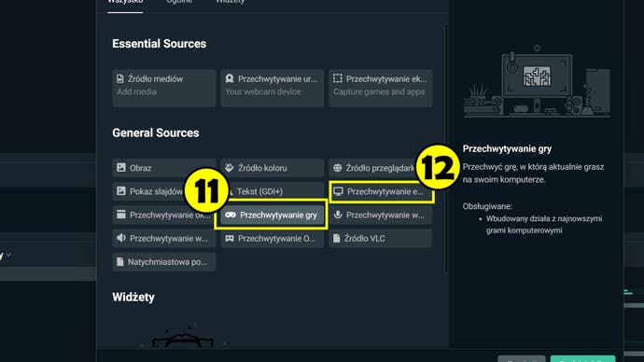This screenshot has height=362, width=644.
Task: Click the Obsługiwane: label
Action: 487,206
